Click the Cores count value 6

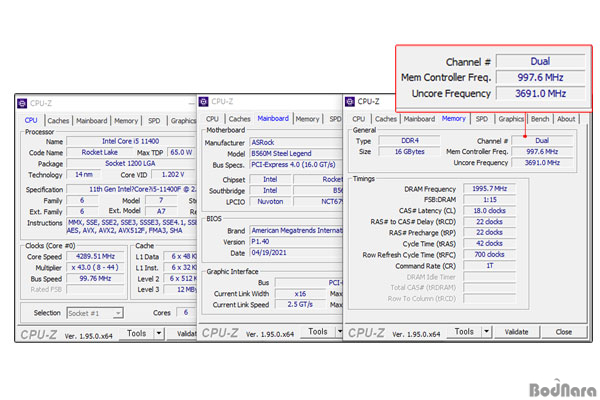click(186, 313)
